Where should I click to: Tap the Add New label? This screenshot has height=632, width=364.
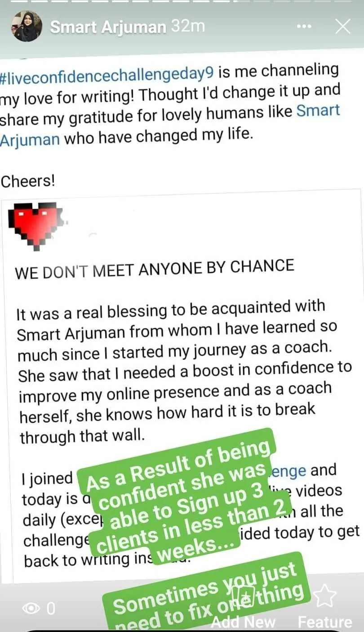(x=243, y=622)
